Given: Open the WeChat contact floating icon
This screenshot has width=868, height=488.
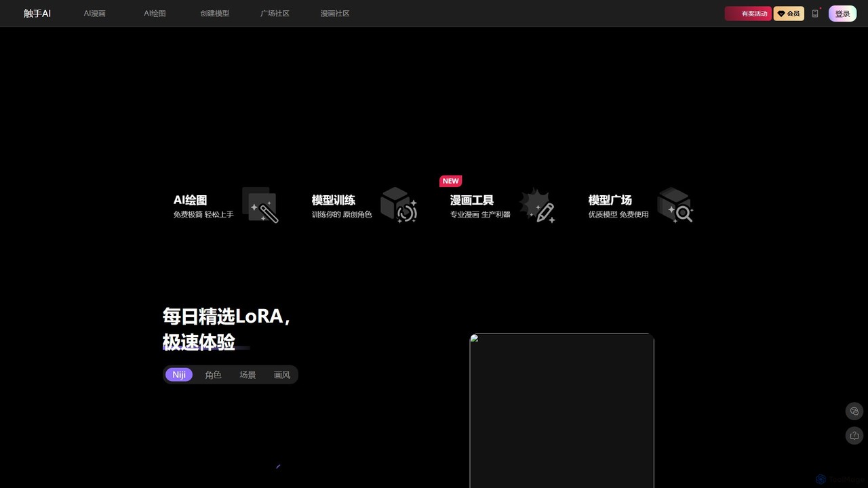Looking at the screenshot, I should [854, 411].
